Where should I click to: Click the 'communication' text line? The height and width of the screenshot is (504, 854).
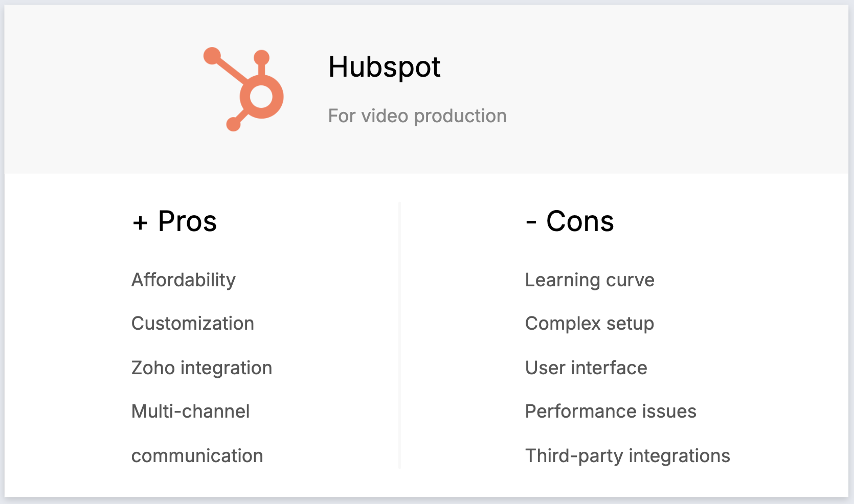click(197, 456)
